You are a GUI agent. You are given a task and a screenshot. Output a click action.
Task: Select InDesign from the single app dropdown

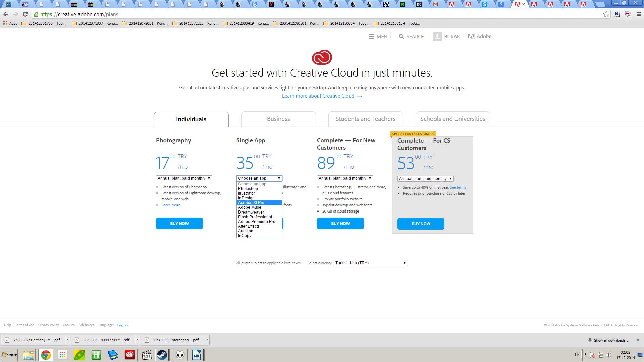coord(246,197)
